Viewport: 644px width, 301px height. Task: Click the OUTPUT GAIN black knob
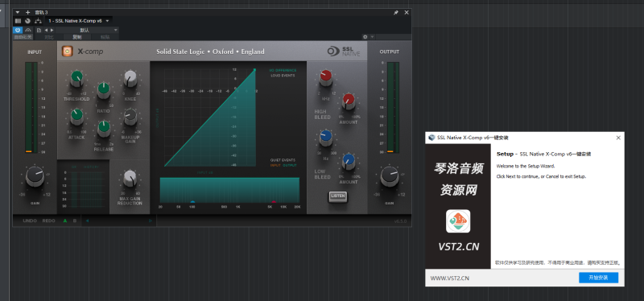pos(390,176)
